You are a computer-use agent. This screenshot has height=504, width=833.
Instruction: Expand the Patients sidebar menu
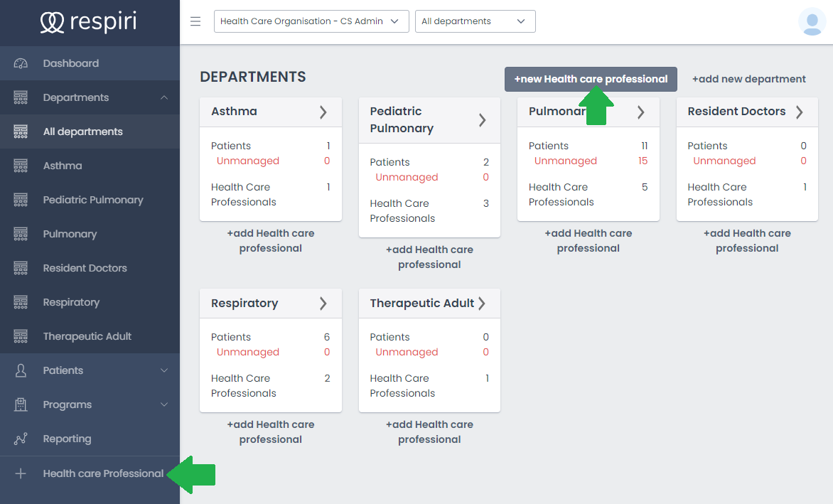(164, 370)
